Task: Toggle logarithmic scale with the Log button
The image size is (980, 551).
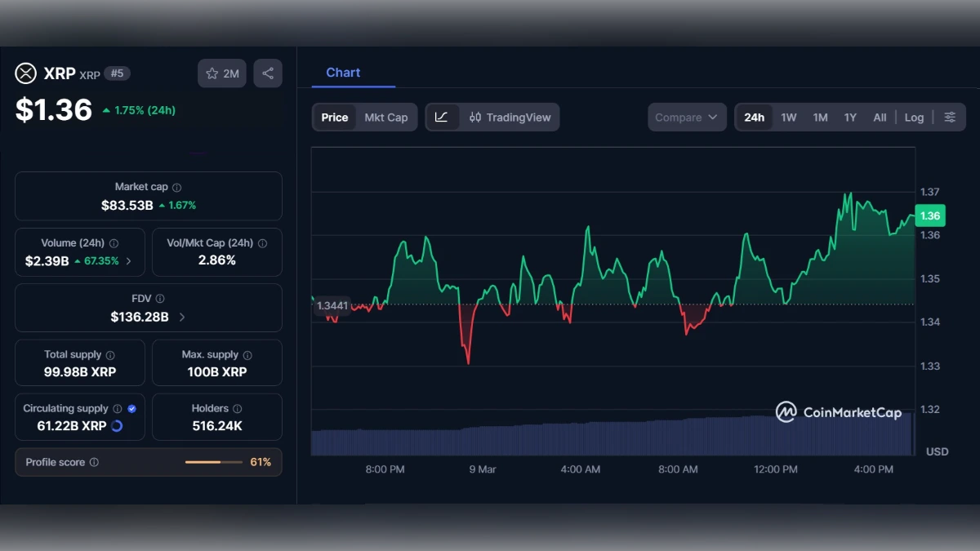Action: [x=914, y=117]
